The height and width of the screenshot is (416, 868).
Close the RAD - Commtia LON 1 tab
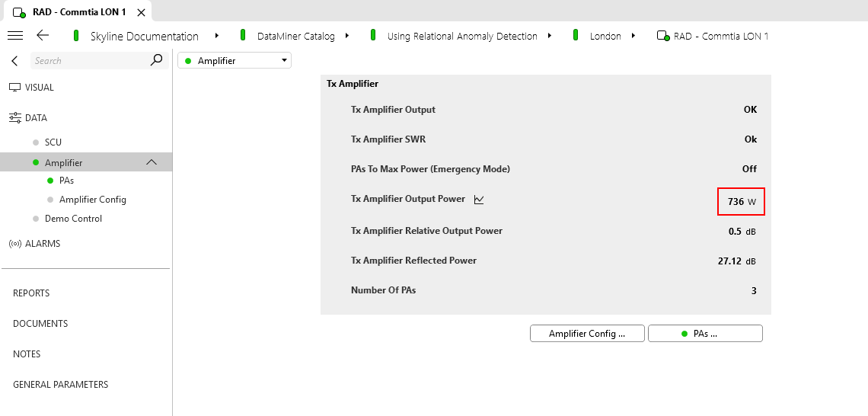[x=141, y=13]
